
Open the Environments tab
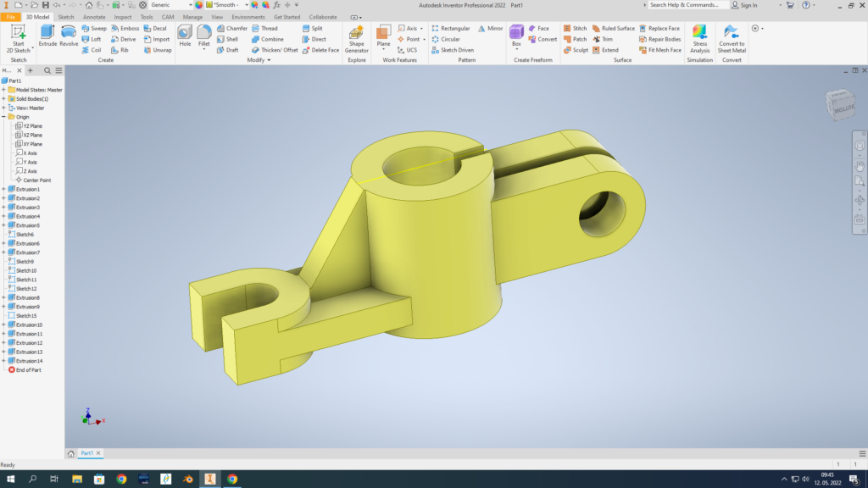pos(248,17)
